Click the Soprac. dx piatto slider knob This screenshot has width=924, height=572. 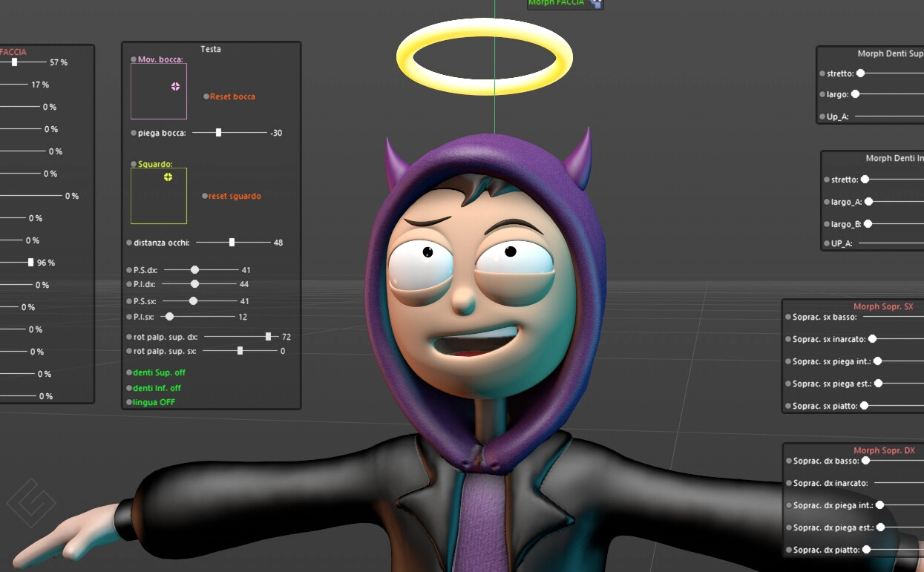866,550
